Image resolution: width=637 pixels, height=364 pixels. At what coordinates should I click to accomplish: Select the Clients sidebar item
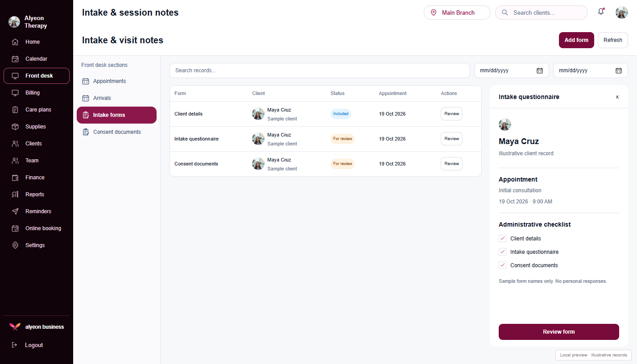(37, 144)
